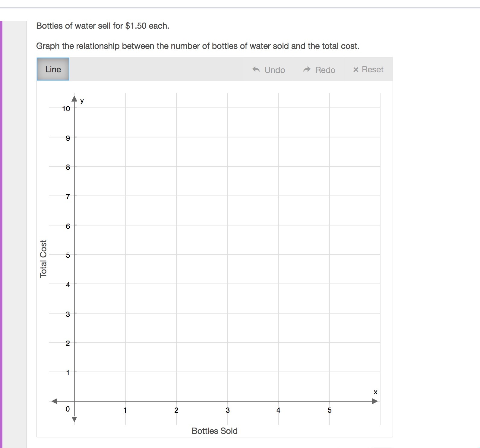
Task: Click the Undo arrow icon
Action: coord(256,70)
